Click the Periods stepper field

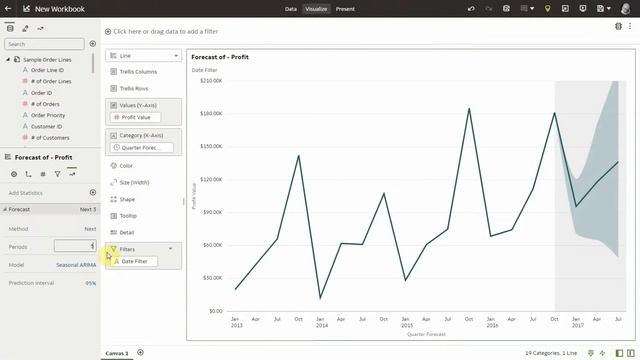coord(75,246)
